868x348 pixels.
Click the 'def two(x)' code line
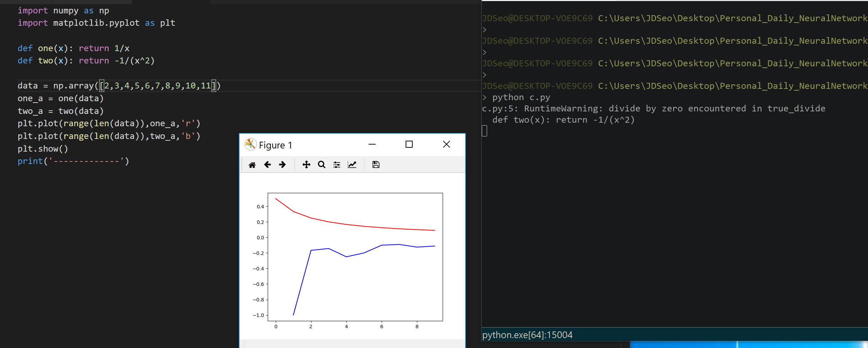(x=86, y=61)
